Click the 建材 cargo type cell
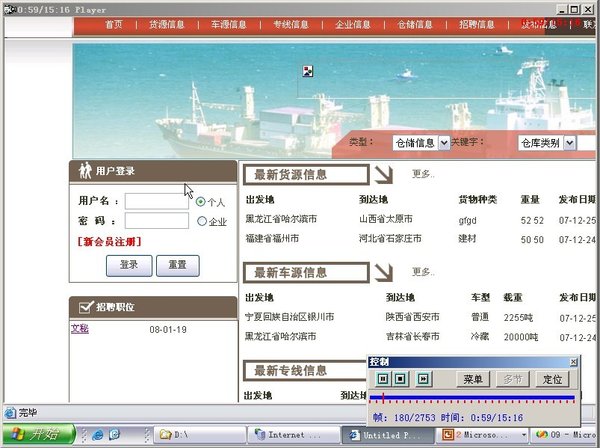600x448 pixels. (x=467, y=238)
